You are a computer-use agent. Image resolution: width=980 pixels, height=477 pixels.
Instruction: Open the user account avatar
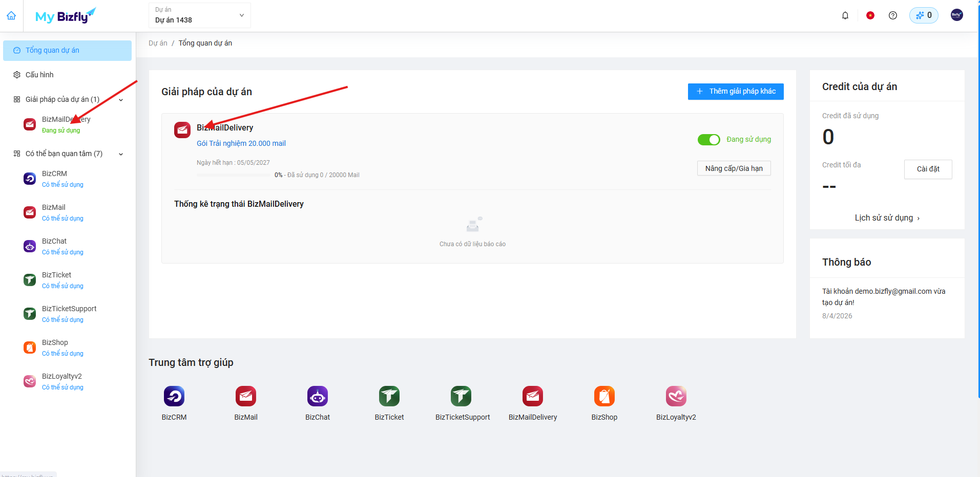956,15
